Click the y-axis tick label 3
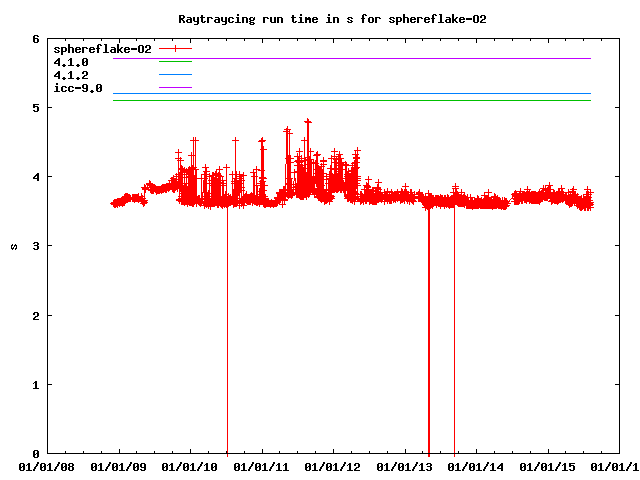This screenshot has width=640, height=480. (36, 246)
